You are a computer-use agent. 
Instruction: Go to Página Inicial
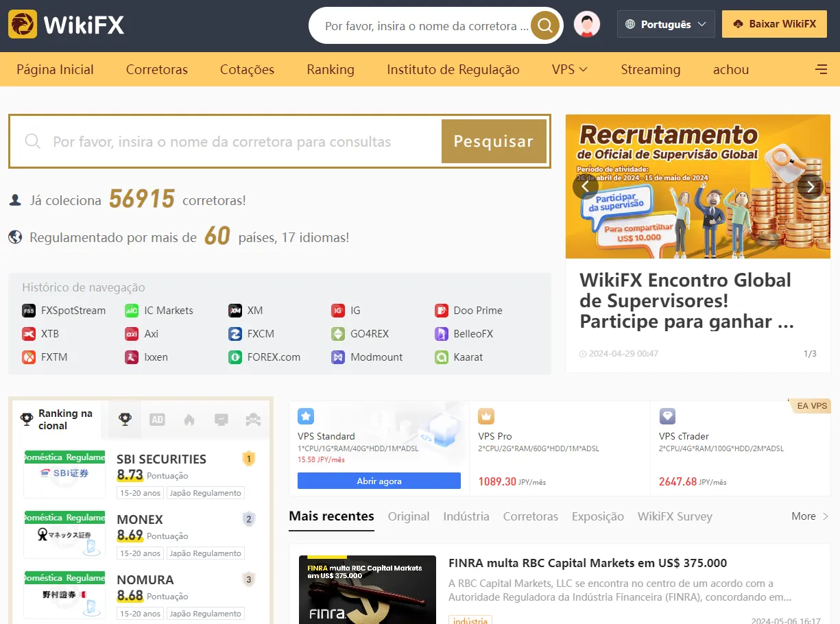(x=55, y=69)
